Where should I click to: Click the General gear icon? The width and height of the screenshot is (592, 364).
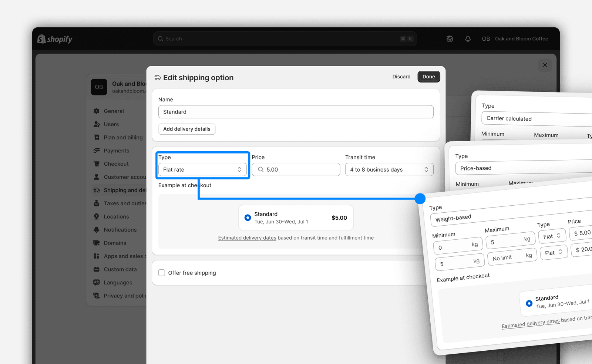click(x=97, y=111)
